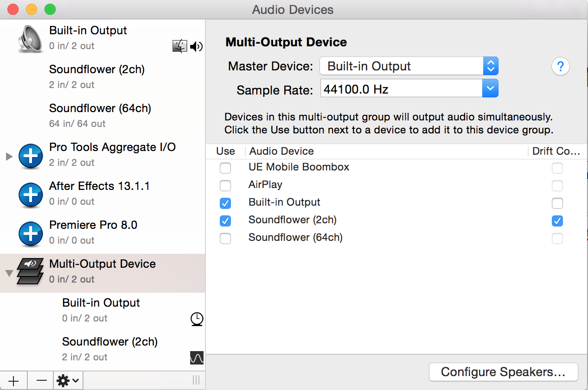Click the help question mark button

click(x=560, y=66)
